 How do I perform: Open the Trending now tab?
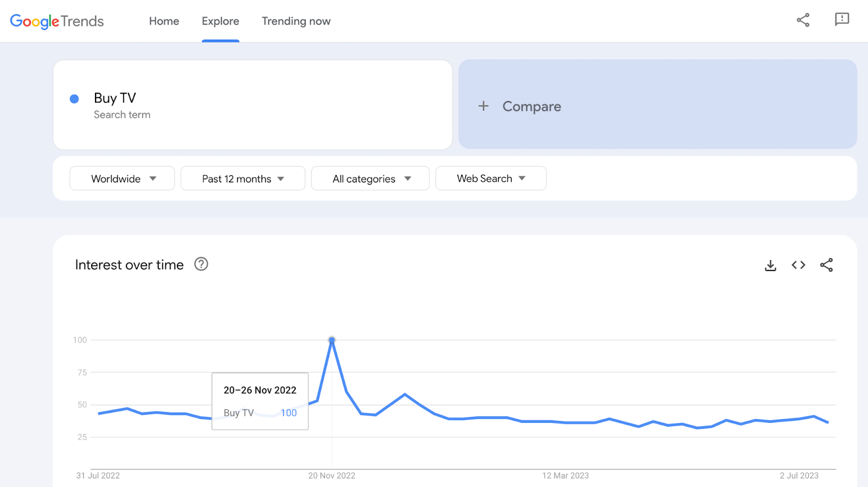(296, 21)
